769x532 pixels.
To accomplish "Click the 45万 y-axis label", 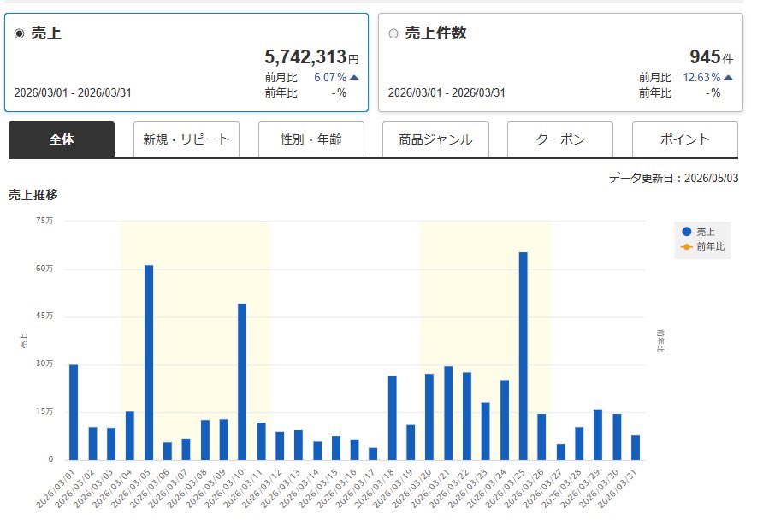I will (44, 316).
